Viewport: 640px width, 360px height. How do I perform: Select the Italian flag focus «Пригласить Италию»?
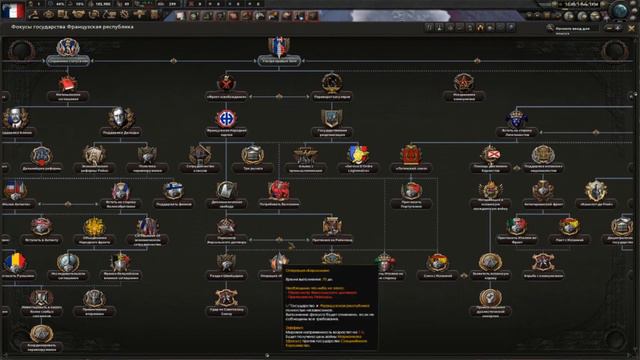(x=517, y=231)
